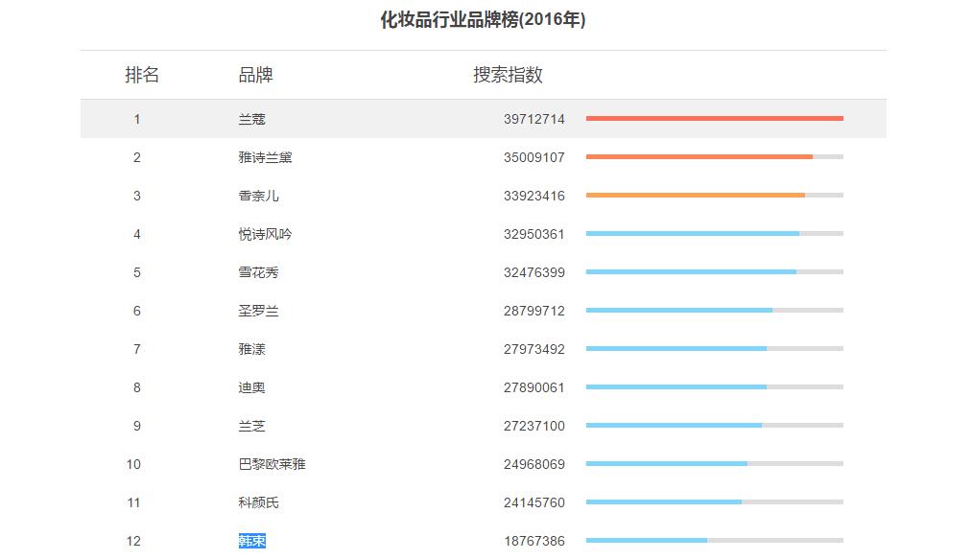Select brand name 兰蔻
The height and width of the screenshot is (560, 972).
point(251,119)
